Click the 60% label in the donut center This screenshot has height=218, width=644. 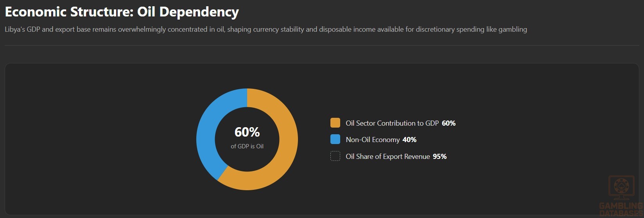(x=247, y=132)
